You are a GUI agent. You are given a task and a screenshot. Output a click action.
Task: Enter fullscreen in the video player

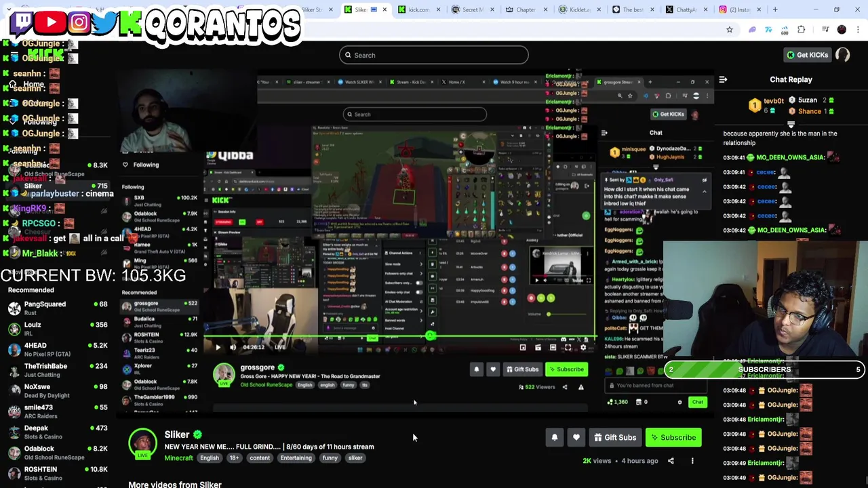coord(568,348)
